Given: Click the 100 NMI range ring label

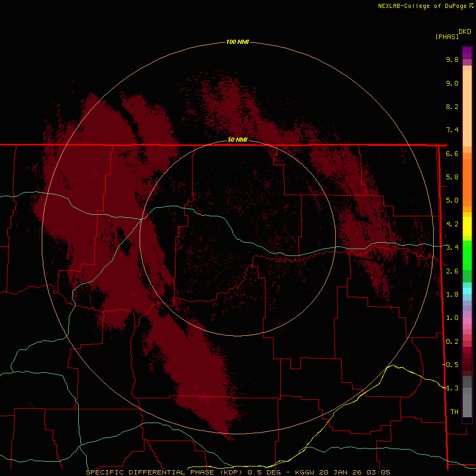Looking at the screenshot, I should coord(237,42).
